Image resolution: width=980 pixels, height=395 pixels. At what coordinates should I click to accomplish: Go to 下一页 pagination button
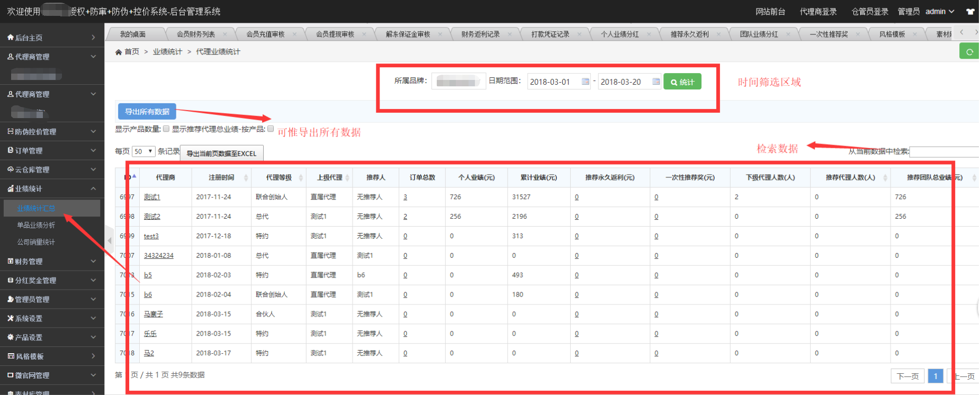907,376
